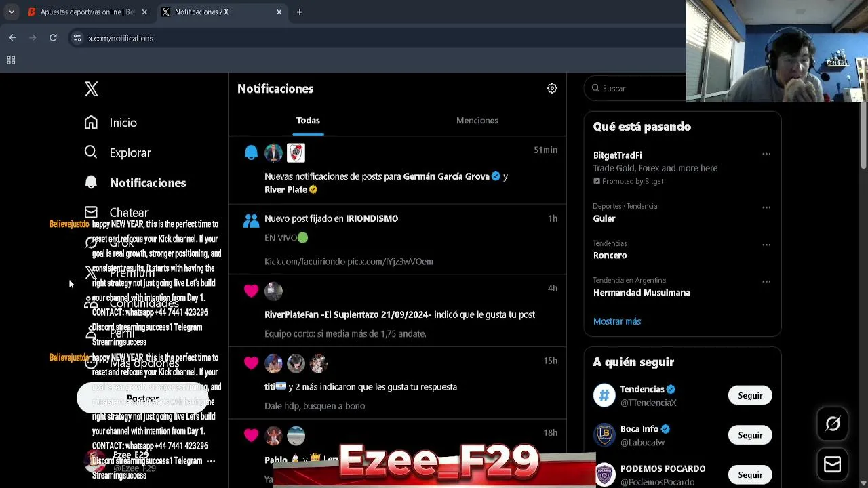
Task: Follow Boca Info with Seguir button
Action: (x=750, y=435)
